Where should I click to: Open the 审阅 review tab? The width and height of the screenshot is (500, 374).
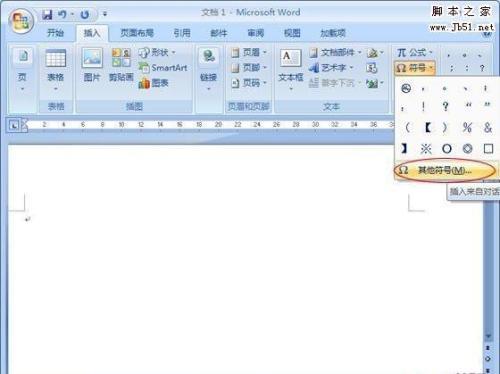click(x=255, y=33)
